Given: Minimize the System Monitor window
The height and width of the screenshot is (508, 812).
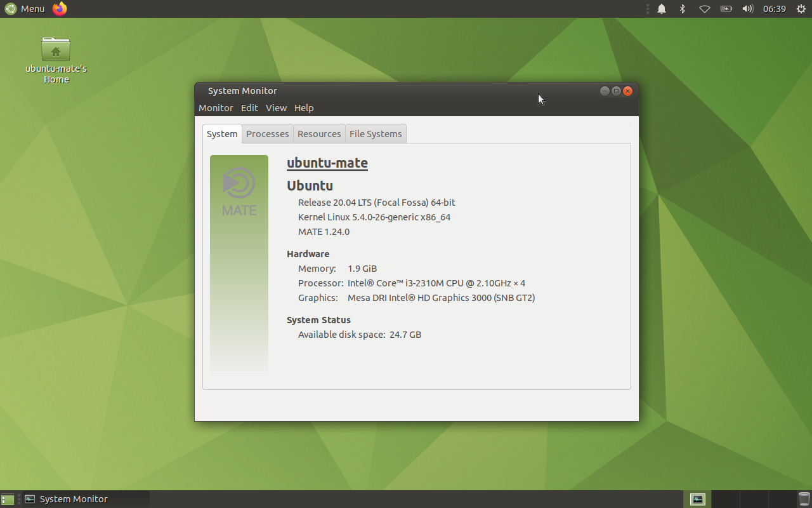Looking at the screenshot, I should pyautogui.click(x=605, y=91).
